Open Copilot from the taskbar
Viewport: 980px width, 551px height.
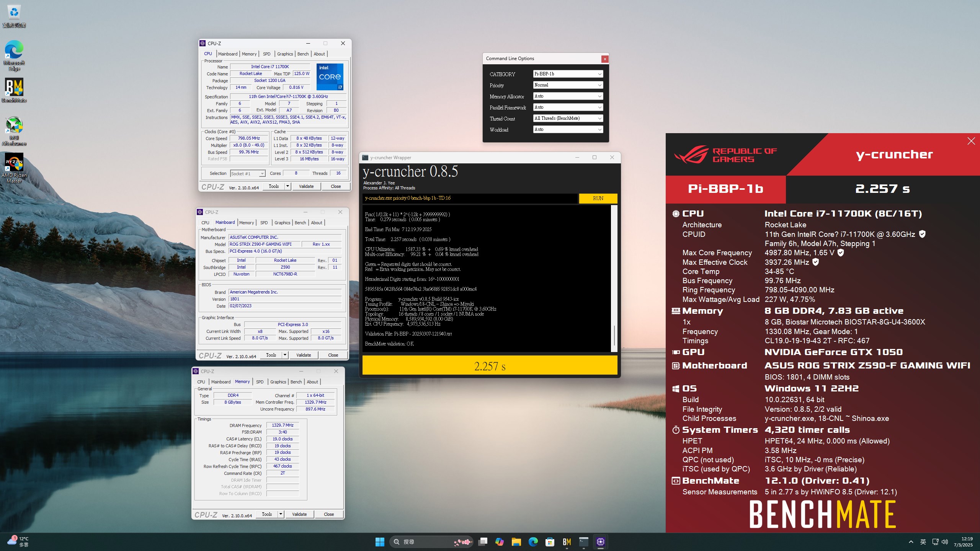pos(500,541)
